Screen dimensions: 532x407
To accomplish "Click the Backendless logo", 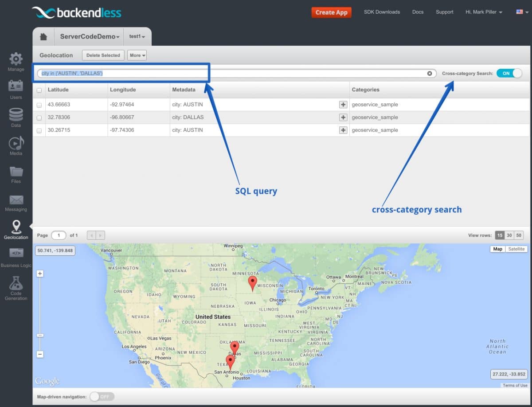I will point(77,12).
